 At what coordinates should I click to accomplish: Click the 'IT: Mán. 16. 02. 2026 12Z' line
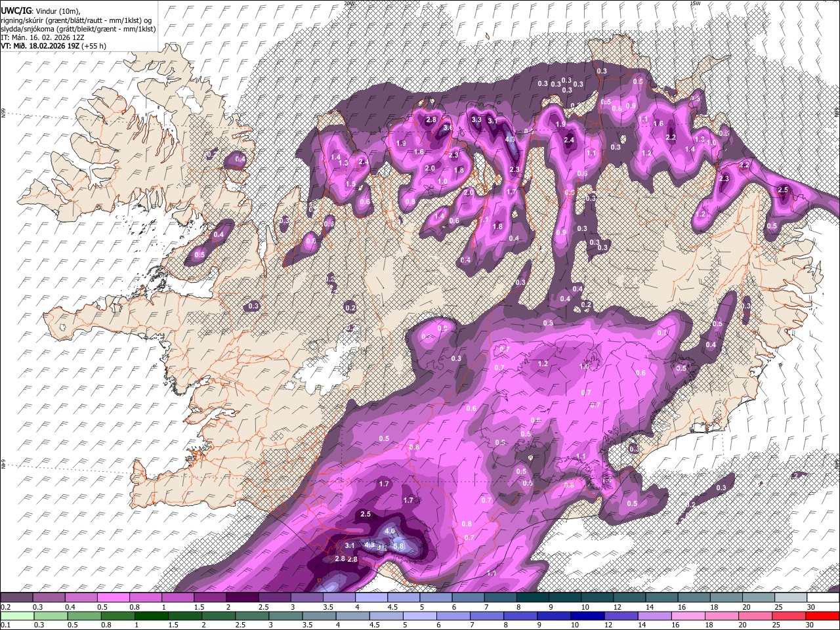coord(43,37)
